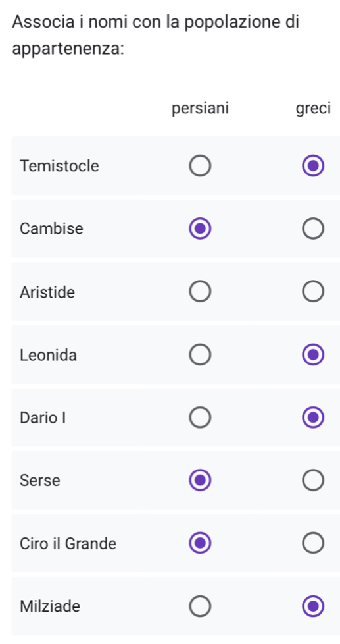The height and width of the screenshot is (644, 340).
Task: Choose greci for Ciro il Grande
Action: [313, 543]
